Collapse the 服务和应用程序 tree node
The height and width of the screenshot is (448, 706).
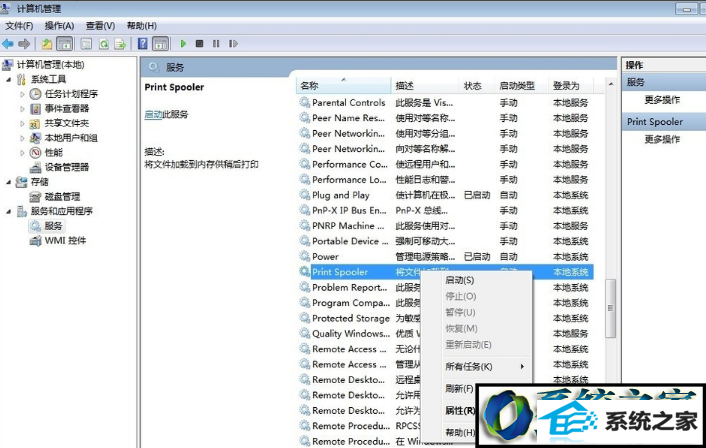coord(9,212)
